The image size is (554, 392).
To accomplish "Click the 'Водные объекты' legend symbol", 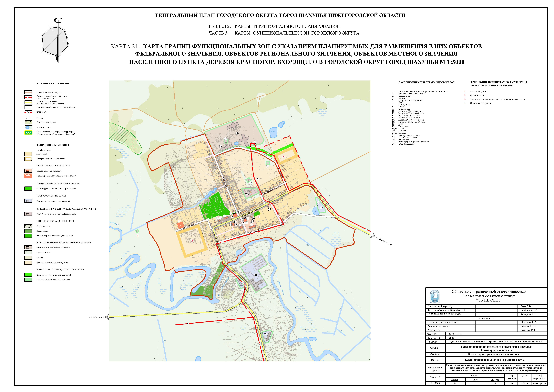I will click(x=28, y=127).
